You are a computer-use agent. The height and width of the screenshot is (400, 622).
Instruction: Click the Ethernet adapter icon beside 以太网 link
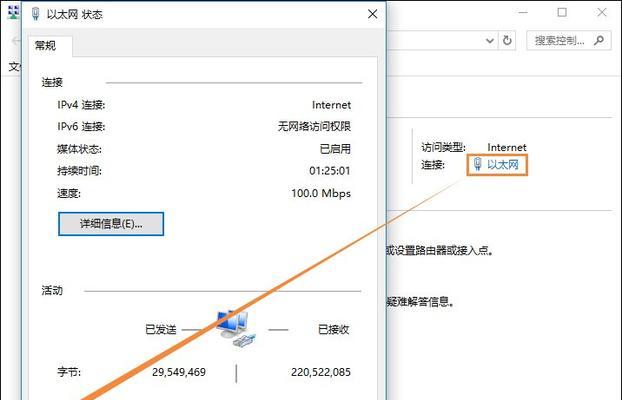pyautogui.click(x=478, y=164)
